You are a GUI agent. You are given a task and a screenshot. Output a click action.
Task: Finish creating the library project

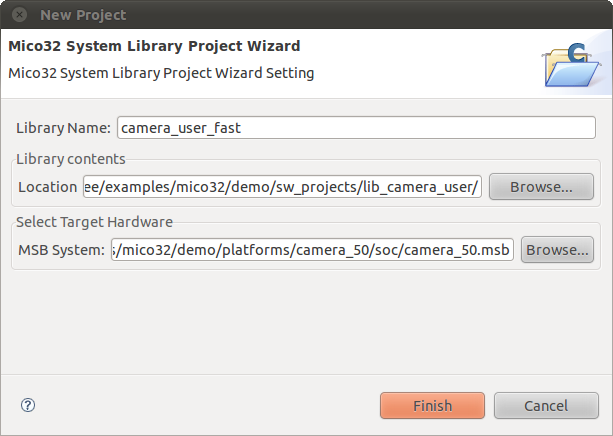pyautogui.click(x=432, y=405)
